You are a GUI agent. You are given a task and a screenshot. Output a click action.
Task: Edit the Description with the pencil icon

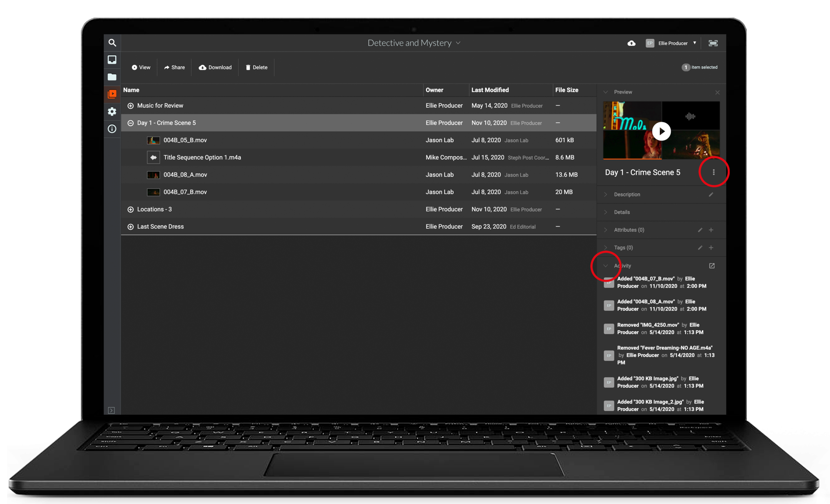tap(711, 194)
